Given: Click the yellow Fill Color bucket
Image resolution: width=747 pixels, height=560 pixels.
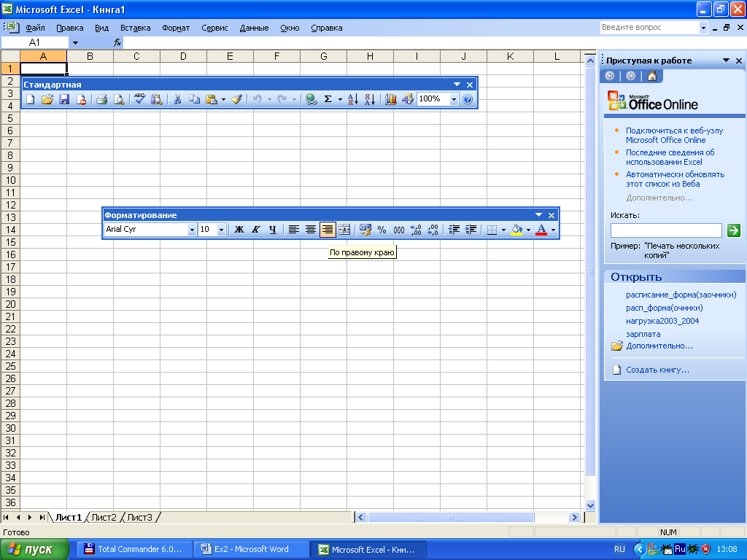Looking at the screenshot, I should pos(517,230).
